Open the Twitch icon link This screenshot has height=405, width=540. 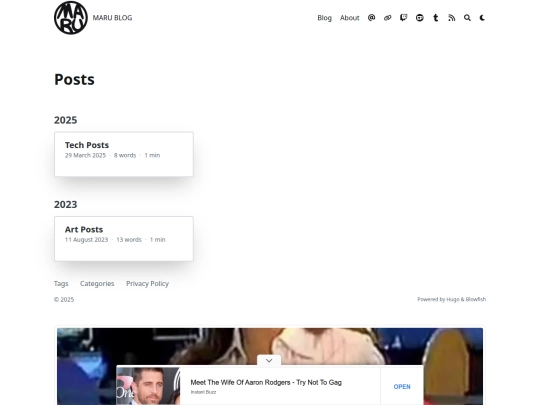tap(404, 18)
